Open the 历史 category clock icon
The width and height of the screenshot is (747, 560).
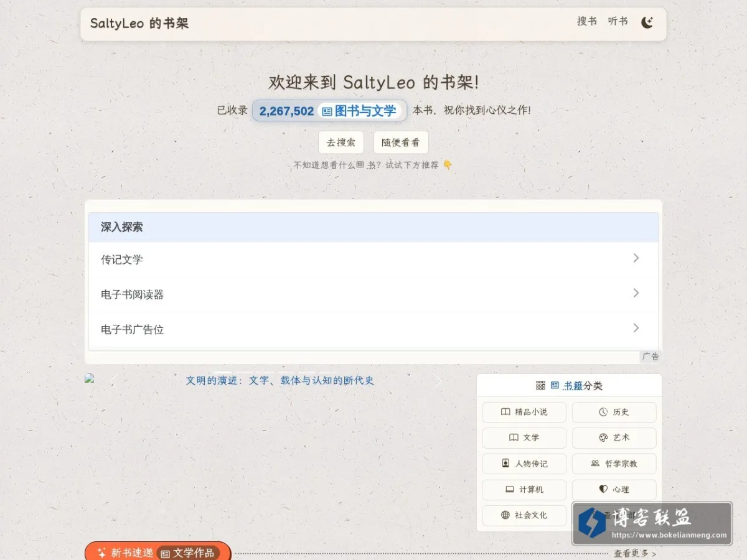point(603,412)
